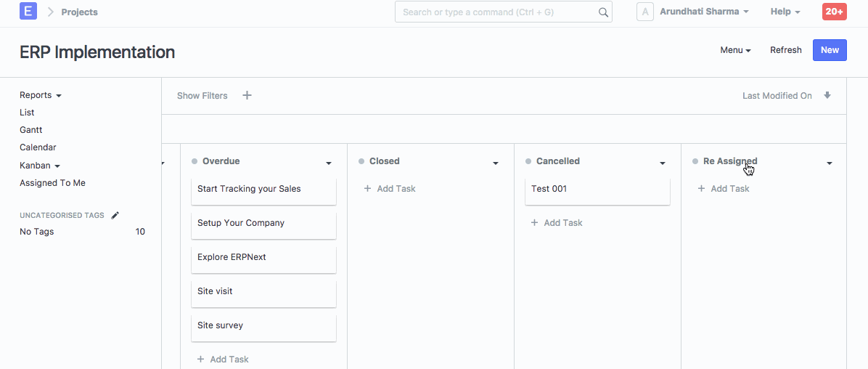Click the user avatar icon
Image resolution: width=868 pixels, height=369 pixels.
[645, 12]
